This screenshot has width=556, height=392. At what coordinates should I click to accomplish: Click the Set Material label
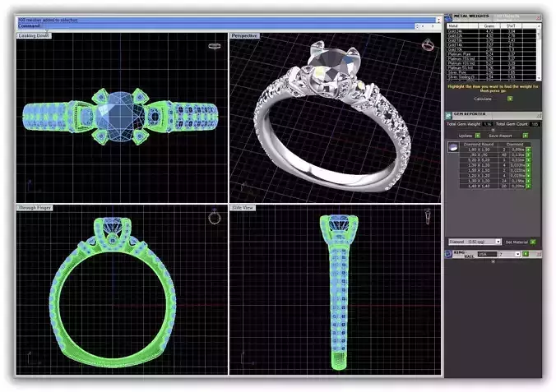click(x=517, y=242)
